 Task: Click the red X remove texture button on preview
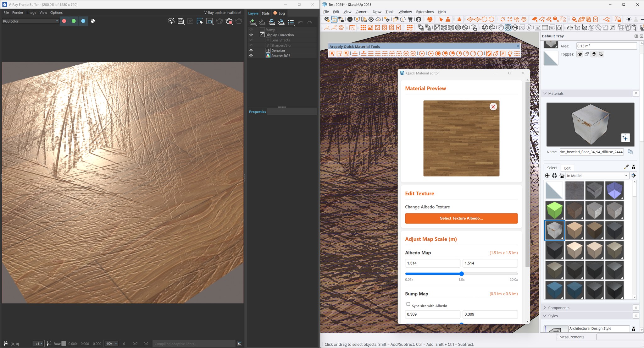coord(493,107)
